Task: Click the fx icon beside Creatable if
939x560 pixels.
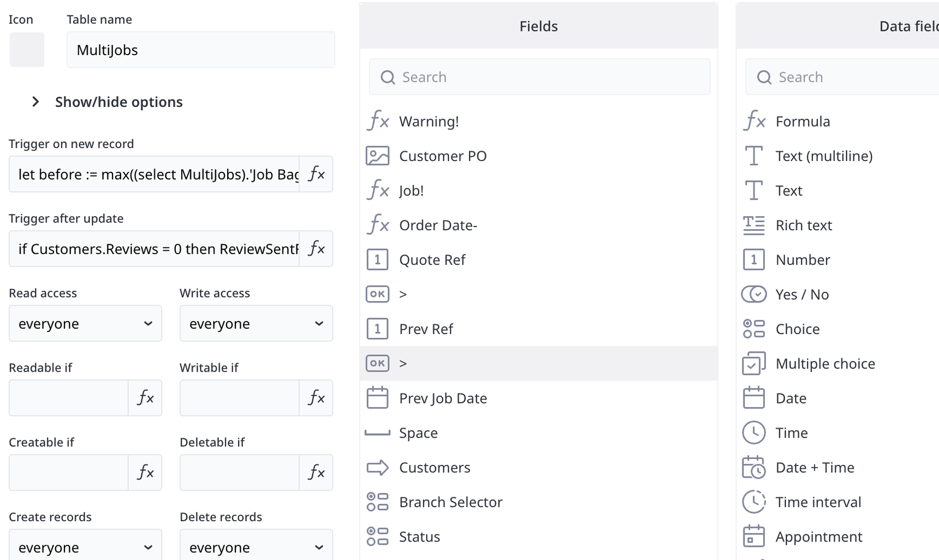Action: coord(145,473)
